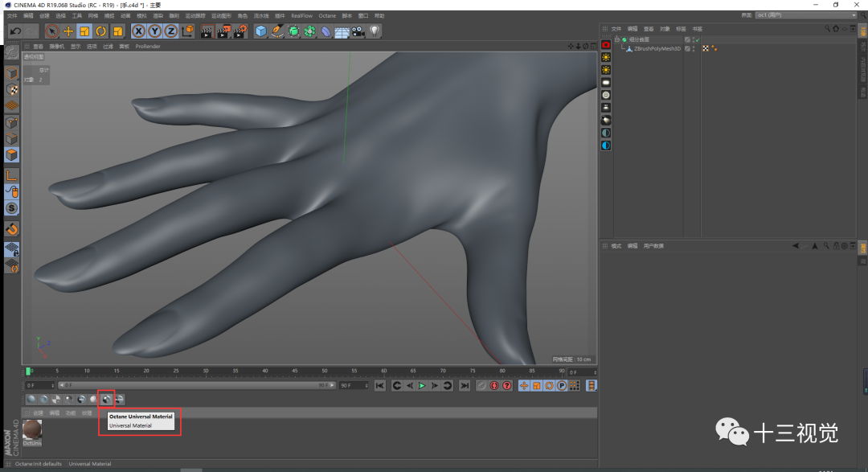This screenshot has width=868, height=472.
Task: Open the 文件 menu in main menu bar
Action: pyautogui.click(x=12, y=15)
